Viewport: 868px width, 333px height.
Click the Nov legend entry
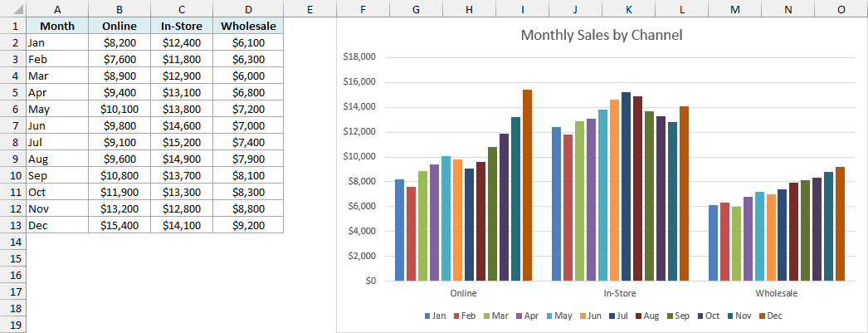click(738, 316)
